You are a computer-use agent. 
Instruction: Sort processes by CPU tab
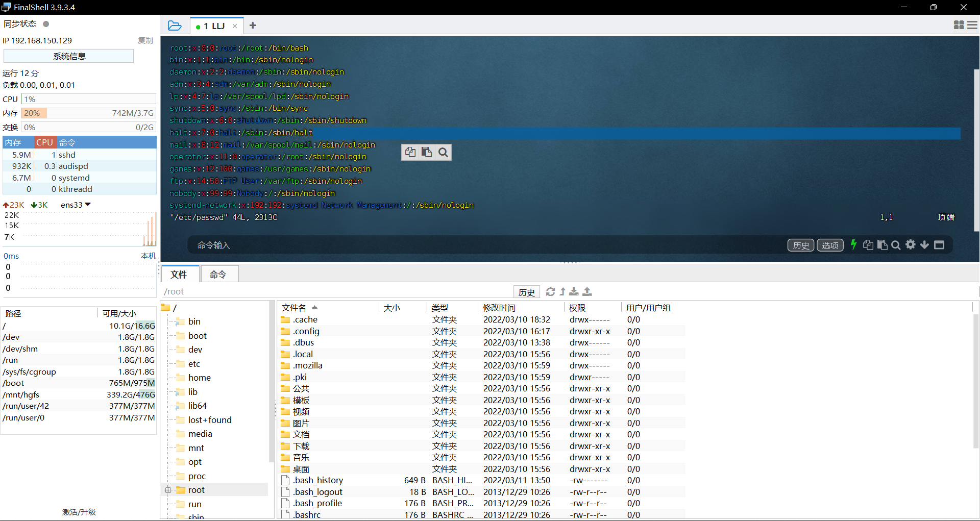(45, 142)
